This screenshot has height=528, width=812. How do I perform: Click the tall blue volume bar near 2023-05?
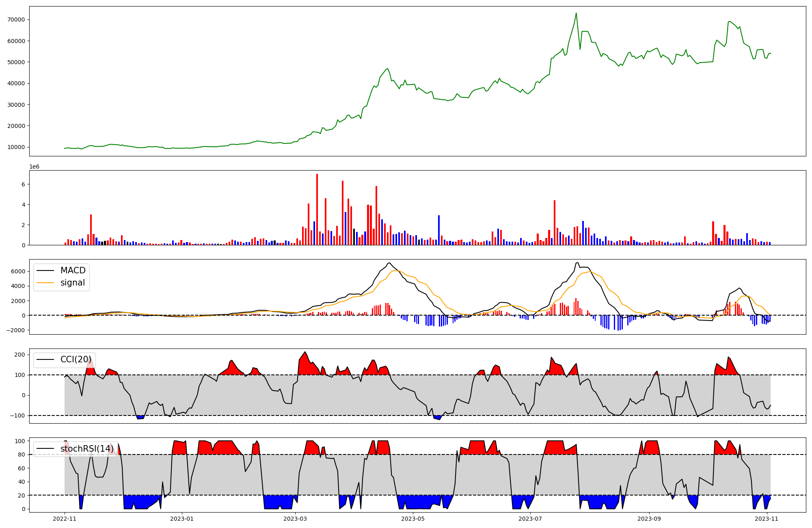(439, 230)
